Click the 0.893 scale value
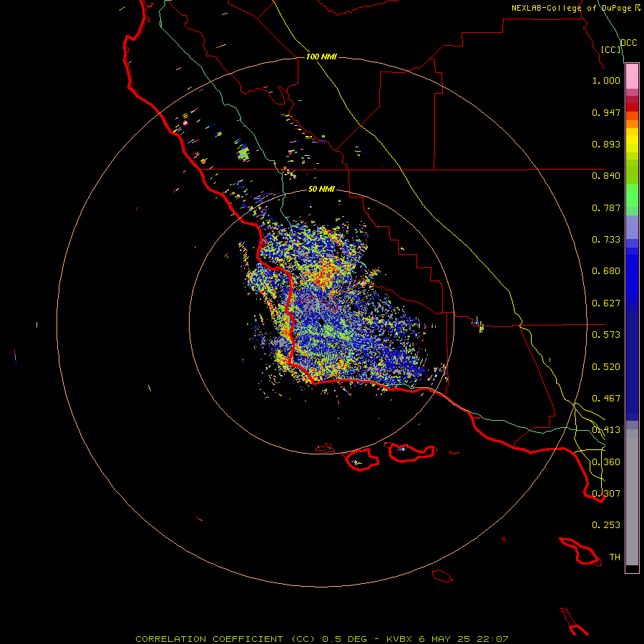The width and height of the screenshot is (644, 644). tap(606, 144)
